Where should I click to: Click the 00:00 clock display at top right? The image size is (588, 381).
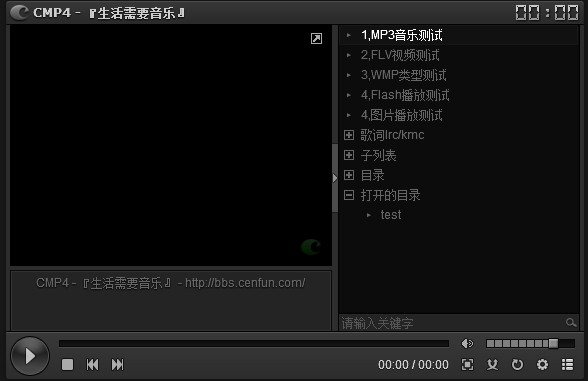tap(547, 13)
